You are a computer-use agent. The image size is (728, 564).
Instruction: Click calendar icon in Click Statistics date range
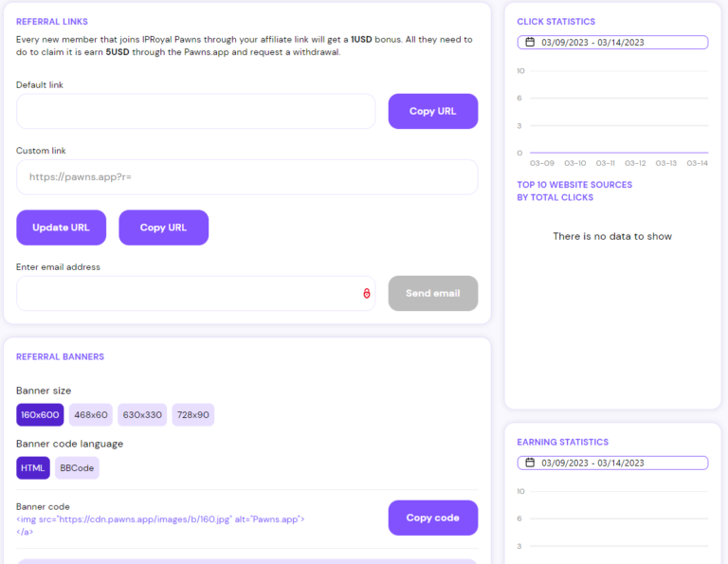[x=530, y=43]
